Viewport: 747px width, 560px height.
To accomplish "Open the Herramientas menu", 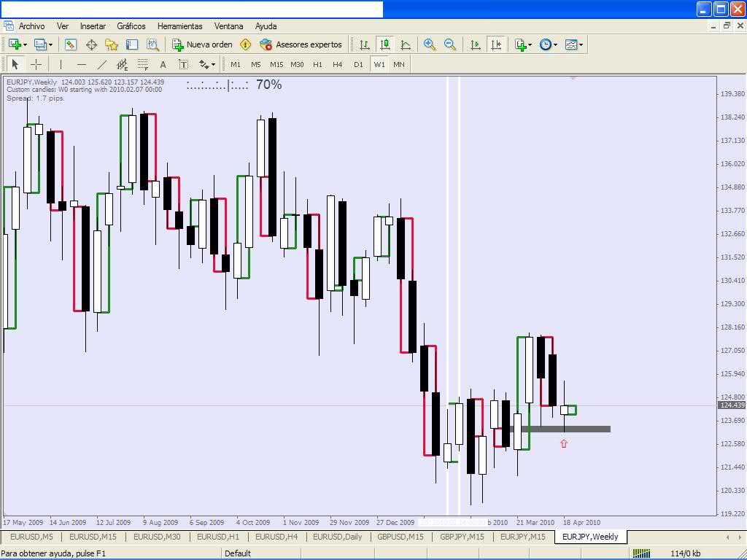I will pyautogui.click(x=179, y=26).
